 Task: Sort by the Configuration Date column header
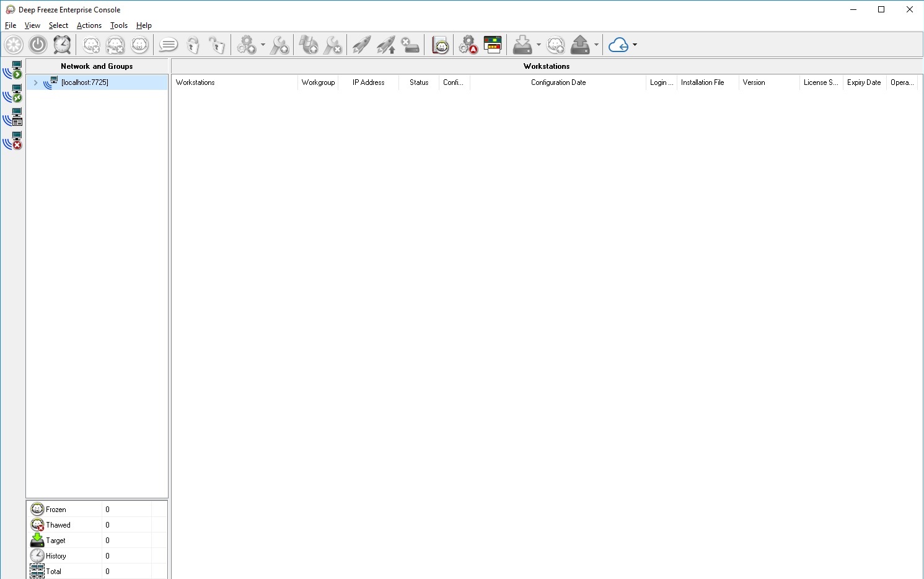(558, 82)
